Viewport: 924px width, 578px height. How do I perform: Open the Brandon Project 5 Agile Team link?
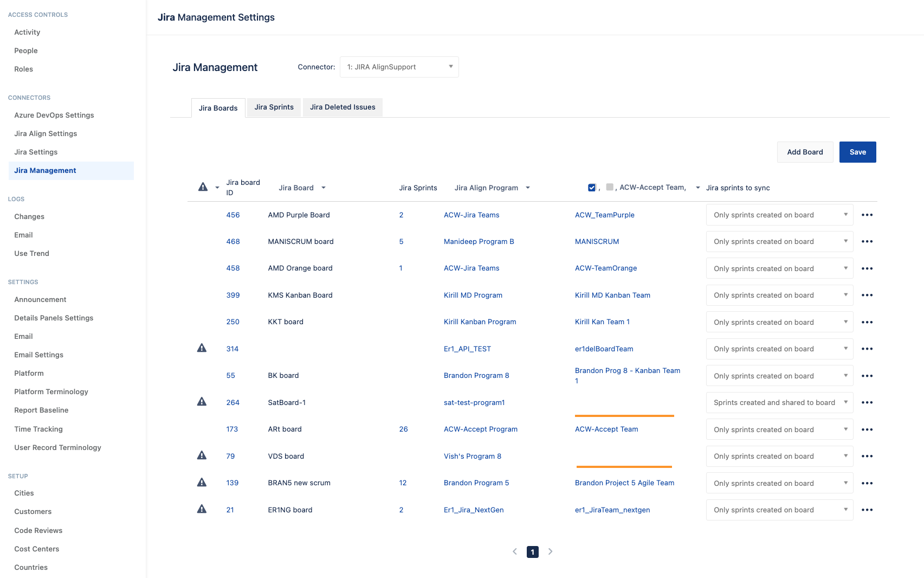click(625, 483)
